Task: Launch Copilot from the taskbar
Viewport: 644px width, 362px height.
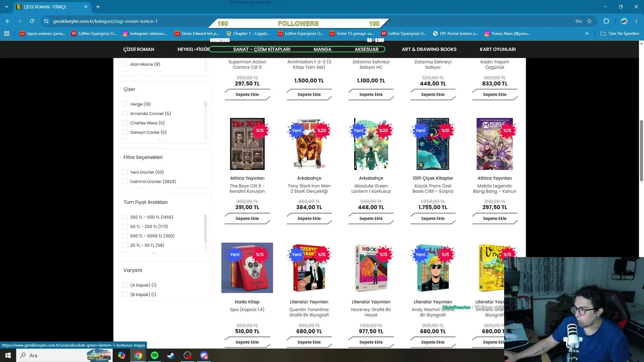Action: pos(121,355)
